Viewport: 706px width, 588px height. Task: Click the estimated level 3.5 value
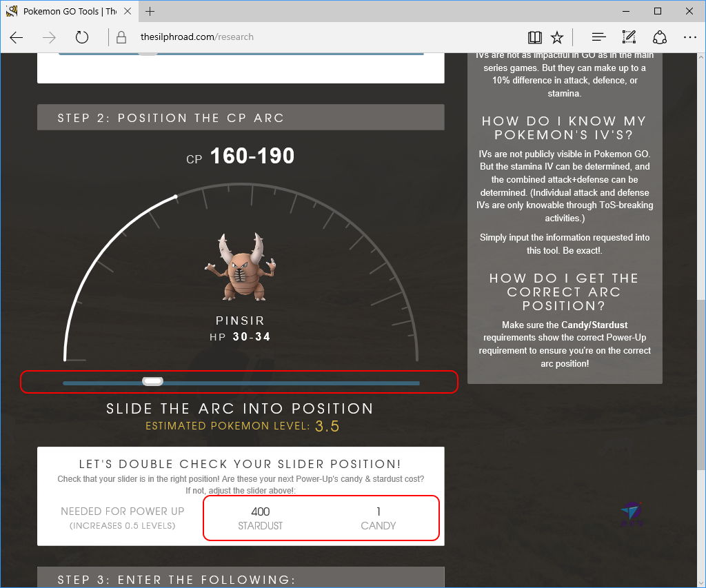pyautogui.click(x=327, y=426)
